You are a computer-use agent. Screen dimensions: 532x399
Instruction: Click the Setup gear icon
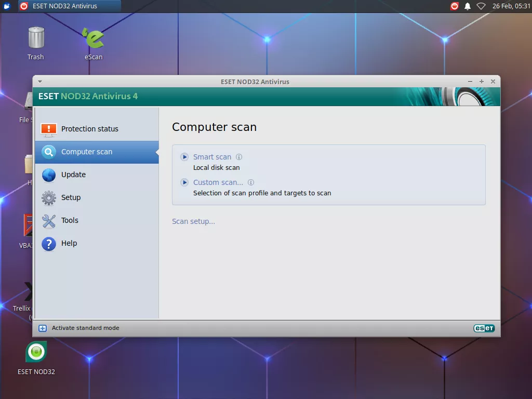(x=49, y=198)
